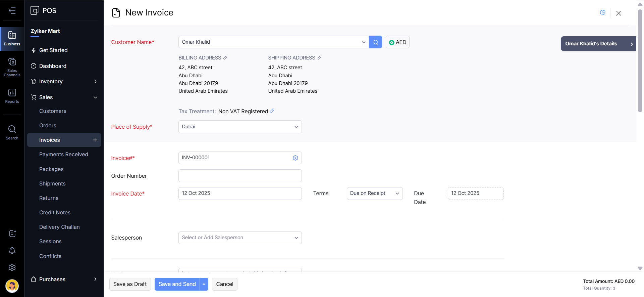Open Payments Received menu item
The width and height of the screenshot is (644, 297).
pos(64,155)
